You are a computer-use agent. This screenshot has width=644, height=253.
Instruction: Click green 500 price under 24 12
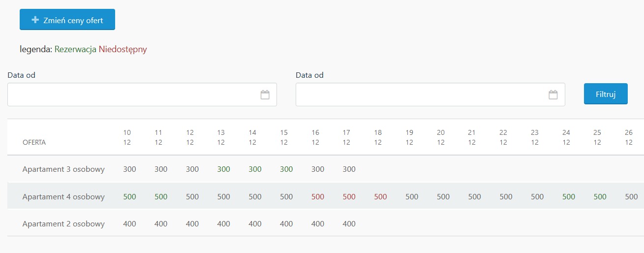[569, 197]
